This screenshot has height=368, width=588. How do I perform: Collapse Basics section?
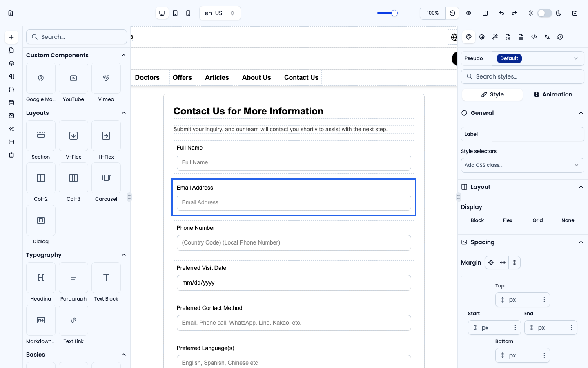124,355
